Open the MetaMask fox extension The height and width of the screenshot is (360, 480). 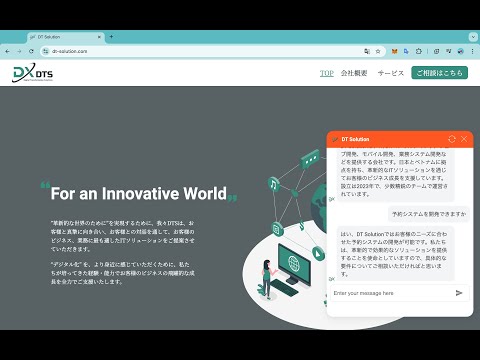pos(394,51)
